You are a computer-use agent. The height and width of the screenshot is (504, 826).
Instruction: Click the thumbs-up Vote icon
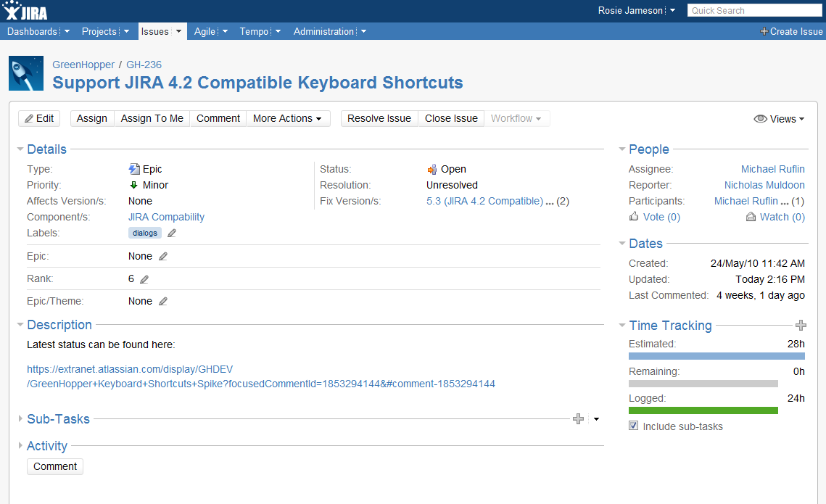[x=635, y=216]
